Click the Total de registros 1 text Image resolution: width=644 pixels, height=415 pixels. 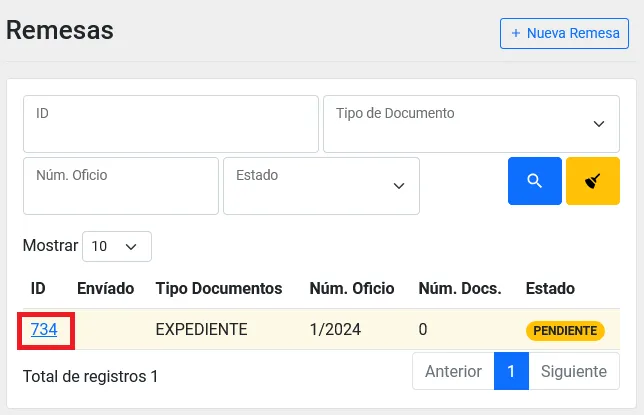pyautogui.click(x=90, y=376)
